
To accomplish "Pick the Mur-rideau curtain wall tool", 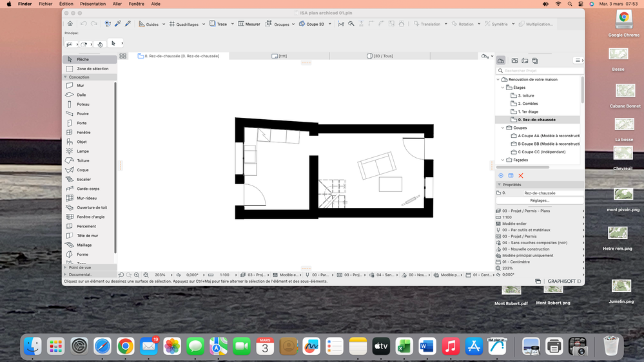I will click(x=90, y=198).
